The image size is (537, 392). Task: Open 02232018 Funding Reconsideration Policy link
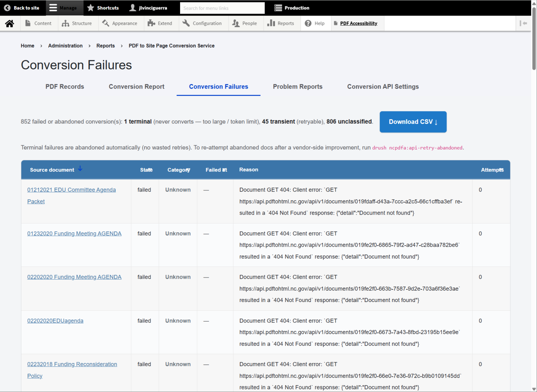point(72,370)
